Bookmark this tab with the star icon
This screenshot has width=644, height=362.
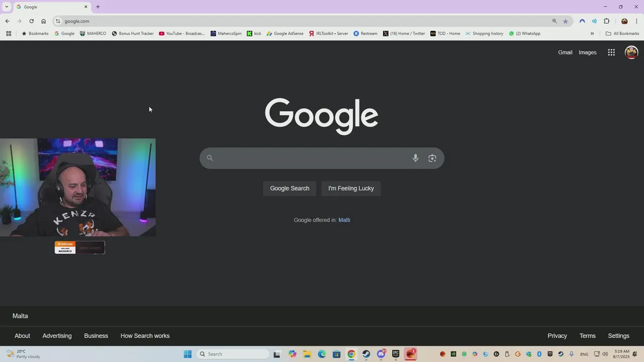click(x=566, y=21)
